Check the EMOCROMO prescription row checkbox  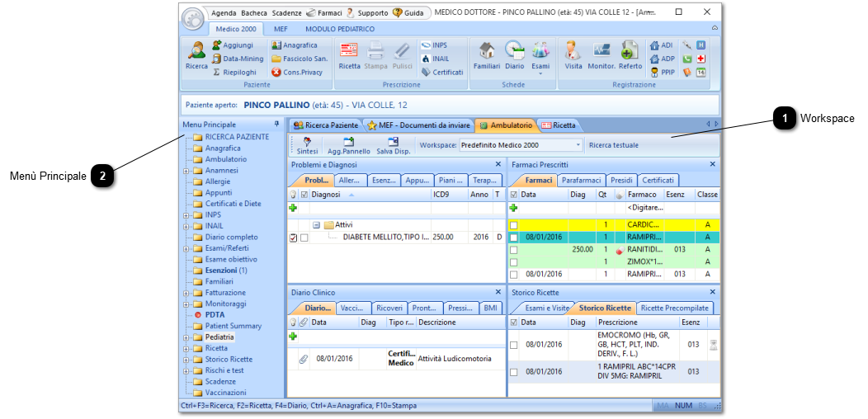[514, 345]
